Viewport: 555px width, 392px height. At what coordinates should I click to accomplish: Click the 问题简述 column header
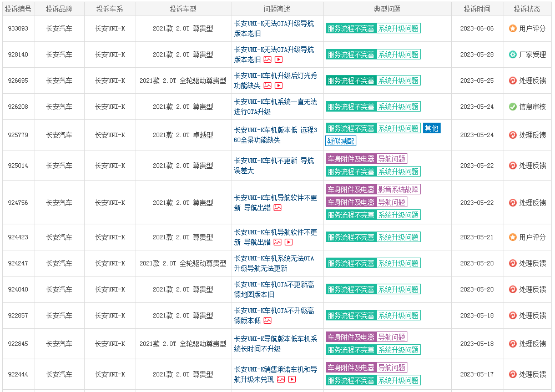pyautogui.click(x=277, y=9)
